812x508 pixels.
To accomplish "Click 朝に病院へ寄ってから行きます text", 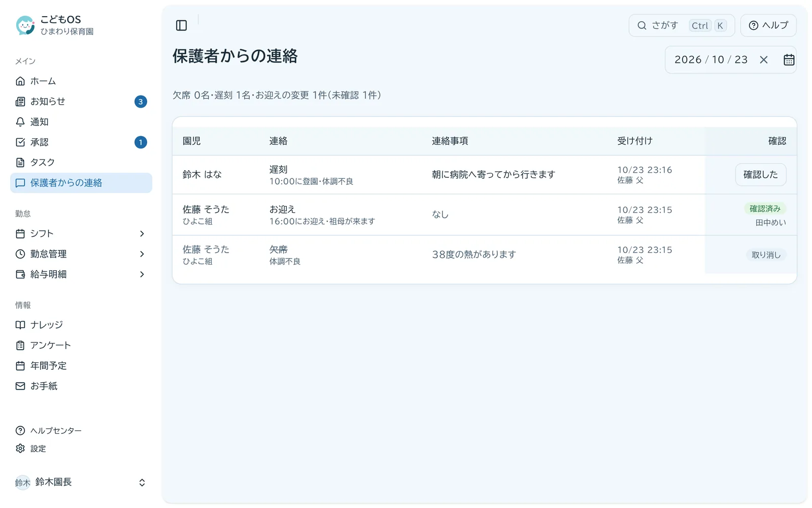I will tap(493, 175).
